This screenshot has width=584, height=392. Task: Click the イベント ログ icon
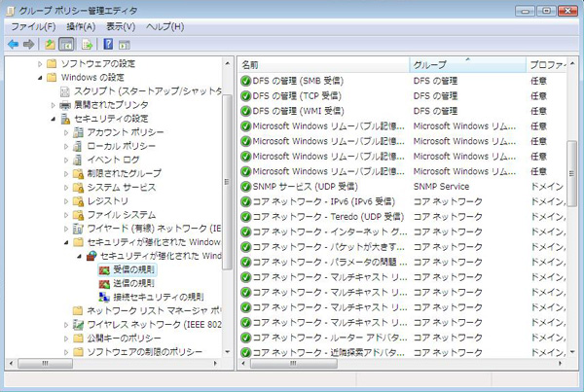click(78, 160)
